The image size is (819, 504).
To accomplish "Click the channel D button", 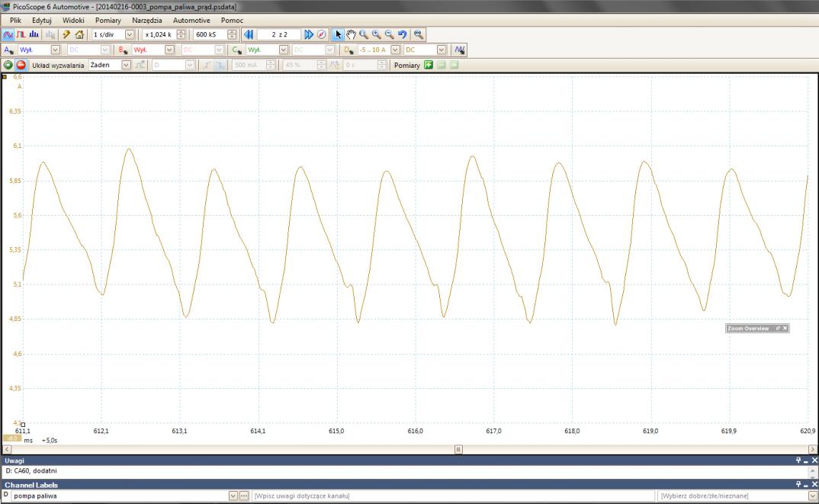I will coord(348,50).
